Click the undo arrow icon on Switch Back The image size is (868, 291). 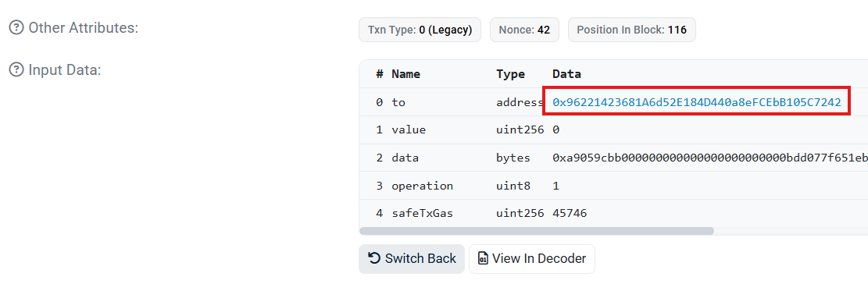click(x=374, y=258)
